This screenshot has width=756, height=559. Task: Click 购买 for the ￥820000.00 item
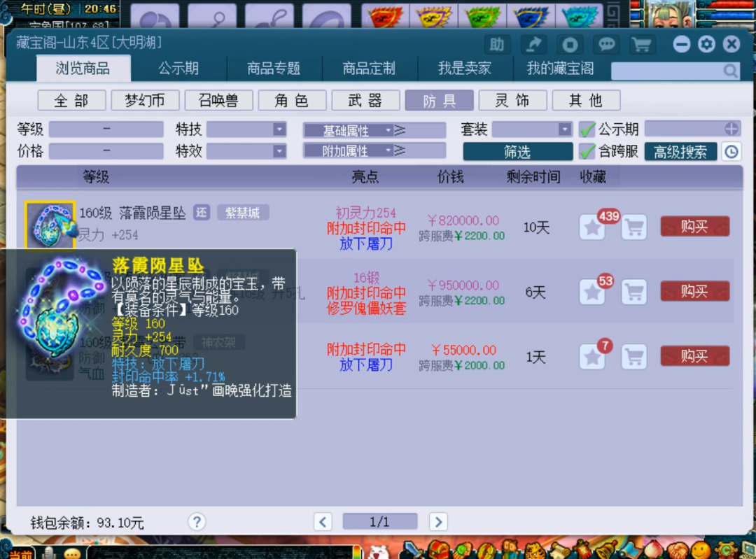point(695,227)
